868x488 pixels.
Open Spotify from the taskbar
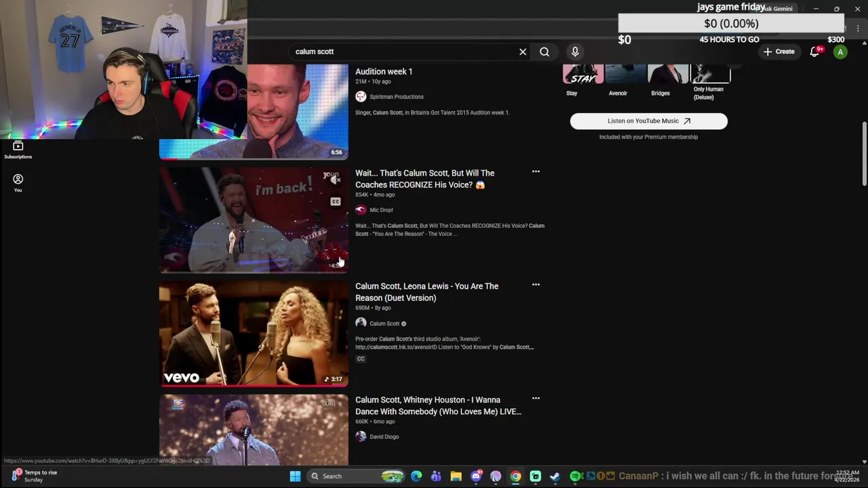coord(575,476)
